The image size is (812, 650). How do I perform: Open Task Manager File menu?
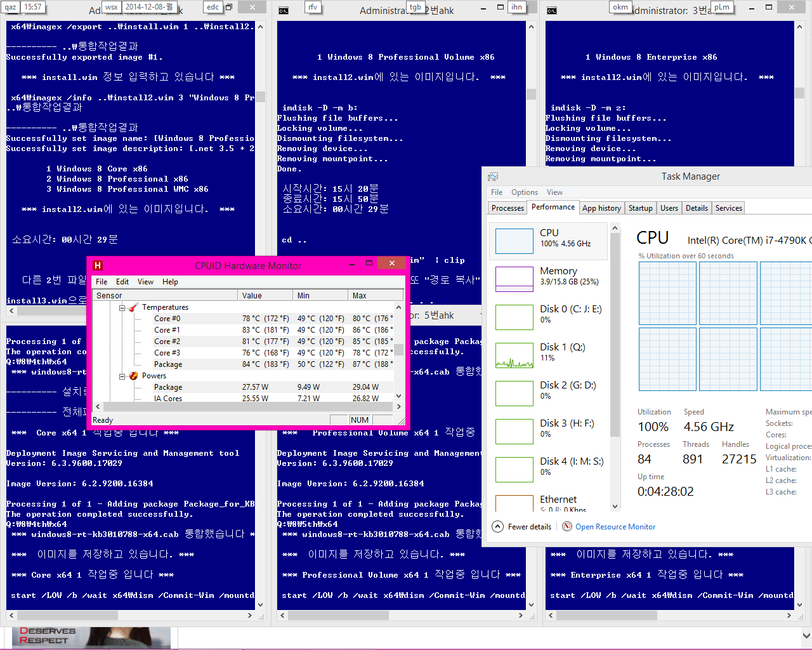(497, 192)
